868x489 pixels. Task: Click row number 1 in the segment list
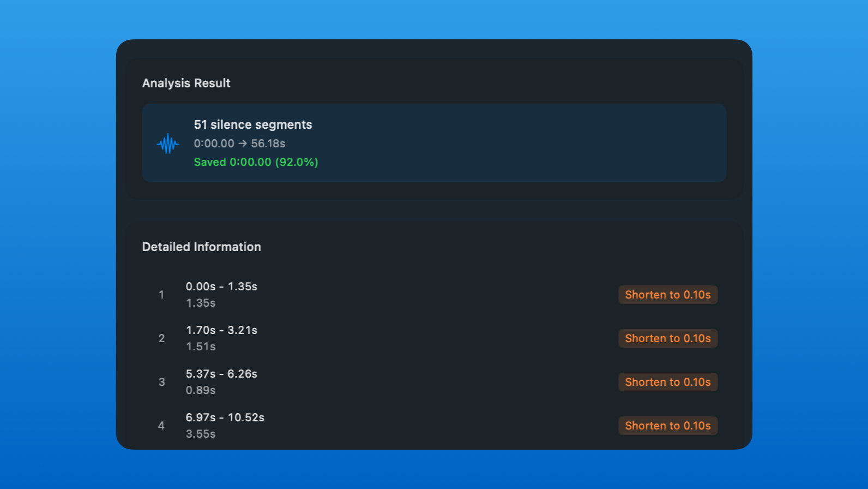tap(161, 295)
